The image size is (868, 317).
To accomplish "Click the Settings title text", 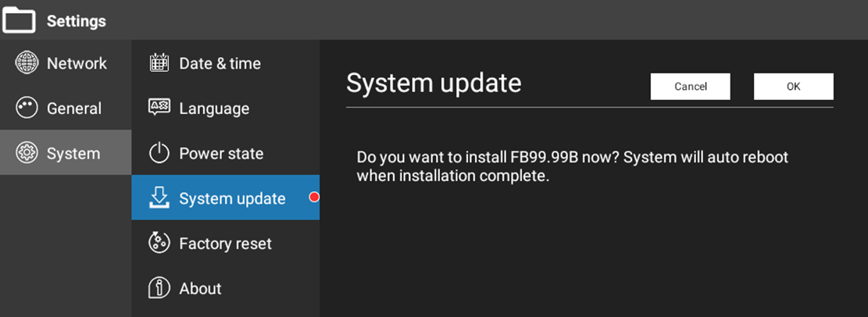I will coord(77,21).
